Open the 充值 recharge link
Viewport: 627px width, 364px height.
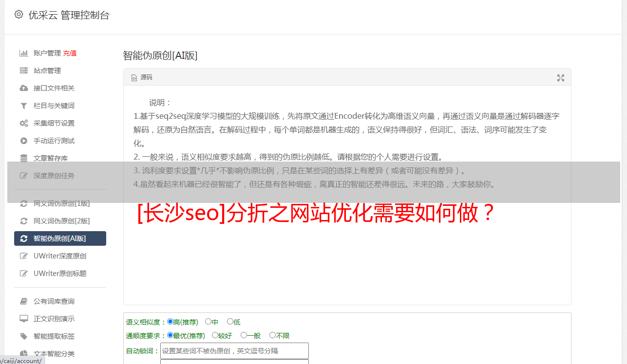coord(70,53)
